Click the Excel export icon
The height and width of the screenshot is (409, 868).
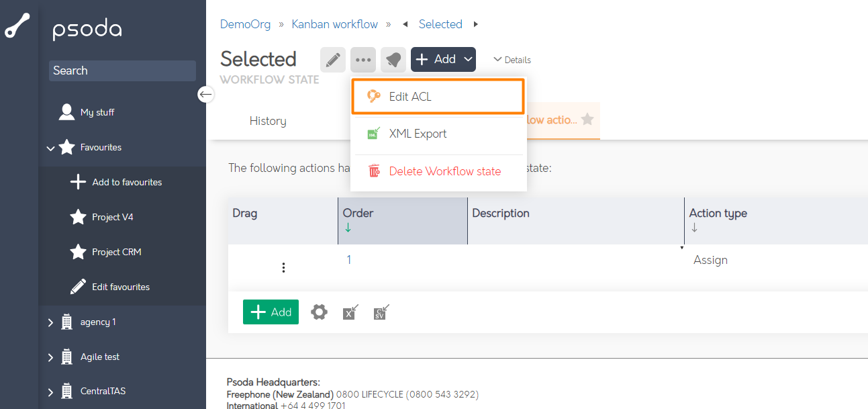[x=350, y=312]
